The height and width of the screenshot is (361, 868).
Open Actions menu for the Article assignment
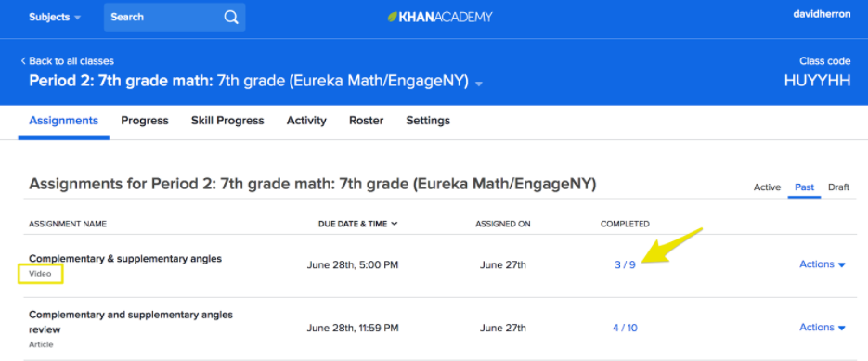823,328
